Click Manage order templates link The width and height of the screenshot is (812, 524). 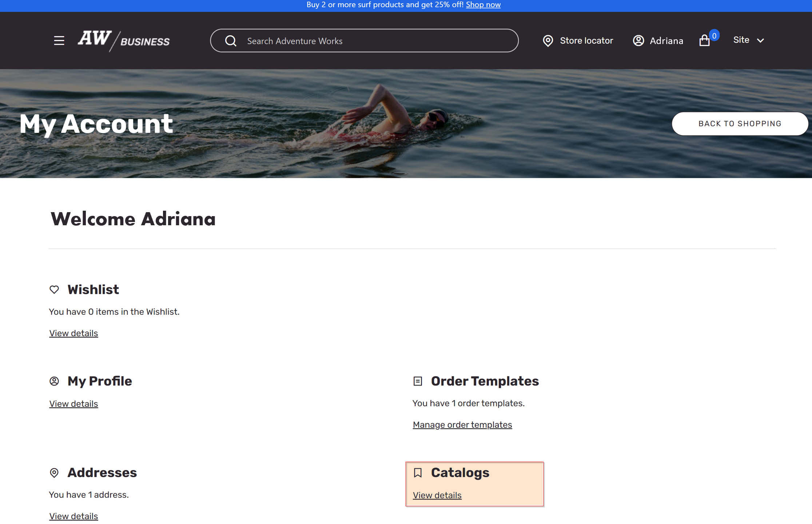coord(462,424)
